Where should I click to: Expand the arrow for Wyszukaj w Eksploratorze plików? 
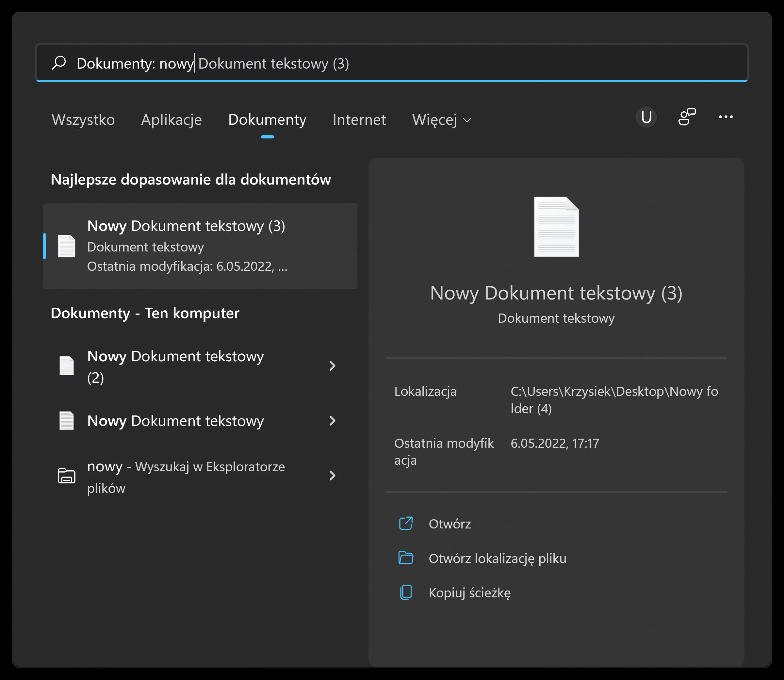(332, 476)
